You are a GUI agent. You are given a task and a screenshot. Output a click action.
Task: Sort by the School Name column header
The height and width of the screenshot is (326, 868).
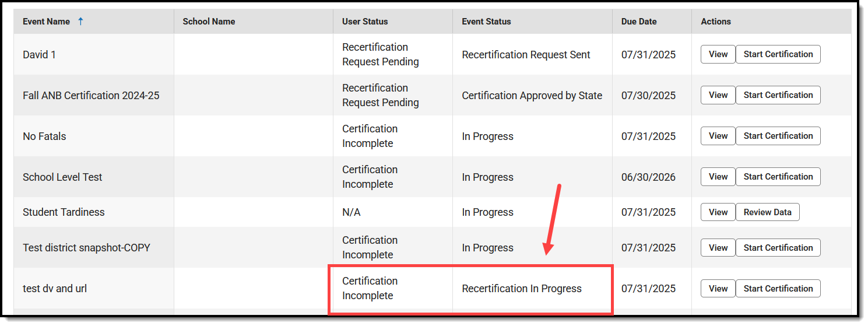pyautogui.click(x=209, y=22)
